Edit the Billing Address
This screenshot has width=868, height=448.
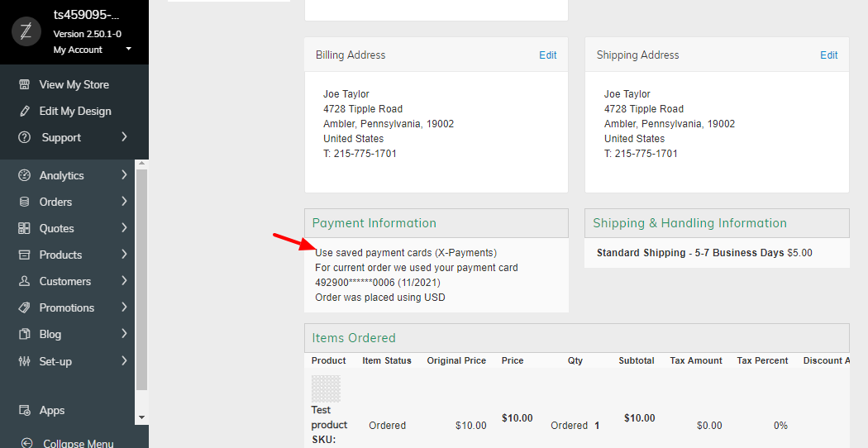point(548,55)
